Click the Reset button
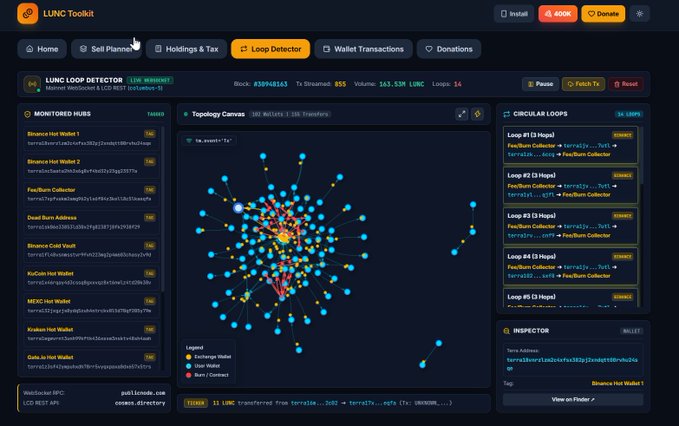 (626, 84)
